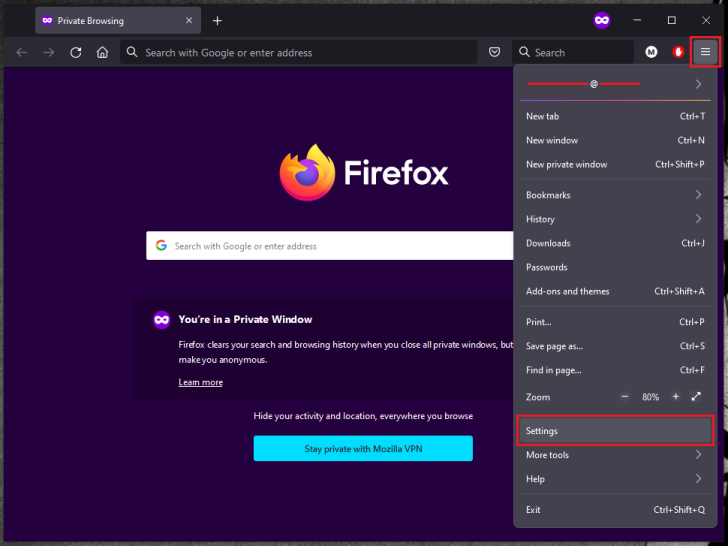
Task: Click the private browsing mask indicator in title bar
Action: click(x=602, y=20)
